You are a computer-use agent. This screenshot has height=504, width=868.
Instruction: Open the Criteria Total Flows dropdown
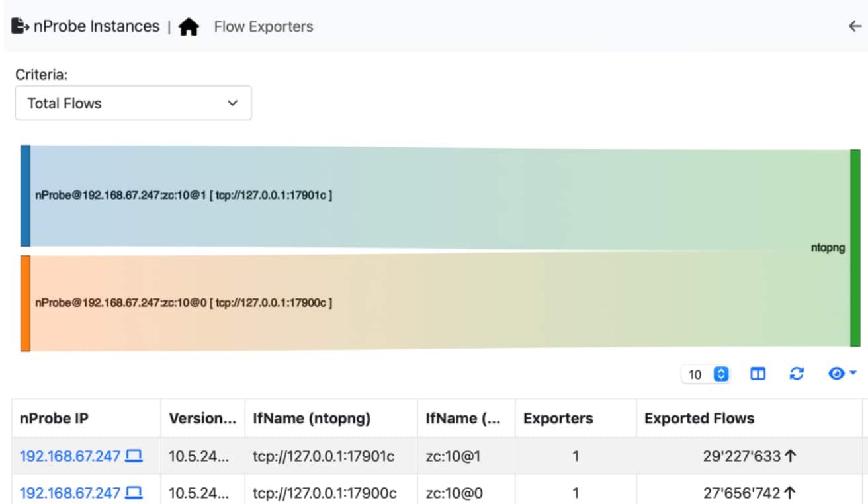tap(133, 103)
